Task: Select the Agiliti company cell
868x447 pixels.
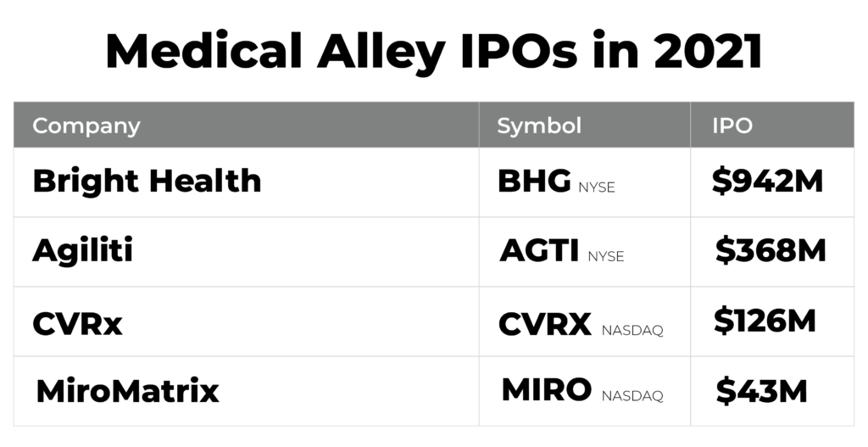Action: (82, 251)
